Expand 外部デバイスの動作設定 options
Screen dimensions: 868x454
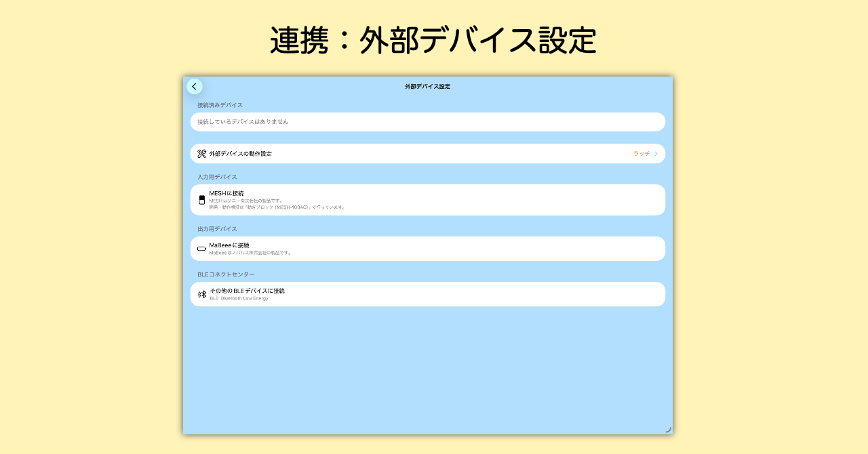(x=427, y=153)
